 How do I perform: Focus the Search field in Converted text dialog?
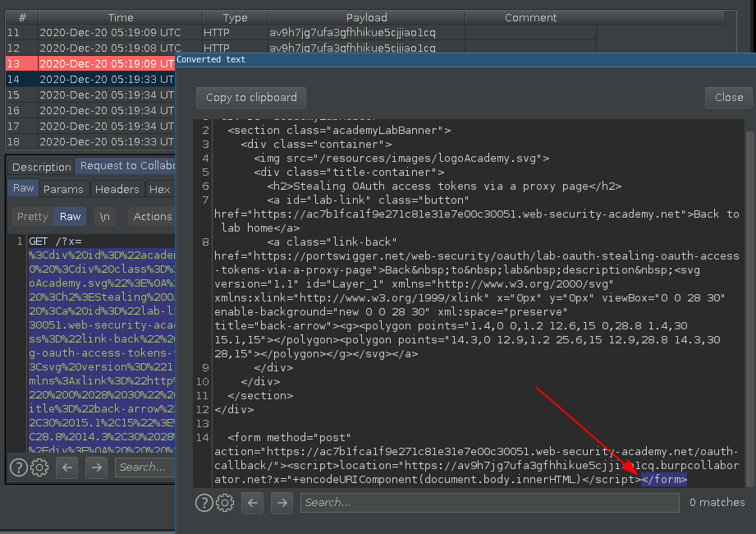490,503
